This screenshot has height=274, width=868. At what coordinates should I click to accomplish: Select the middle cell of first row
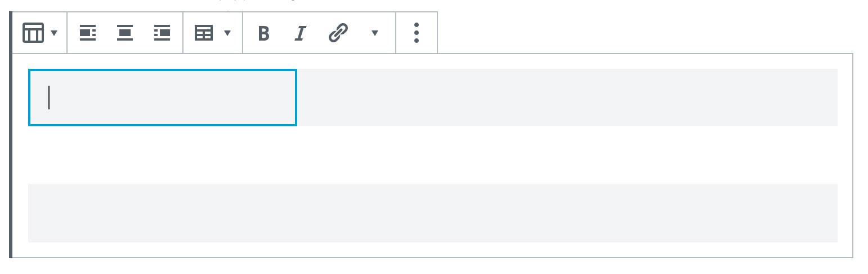432,98
